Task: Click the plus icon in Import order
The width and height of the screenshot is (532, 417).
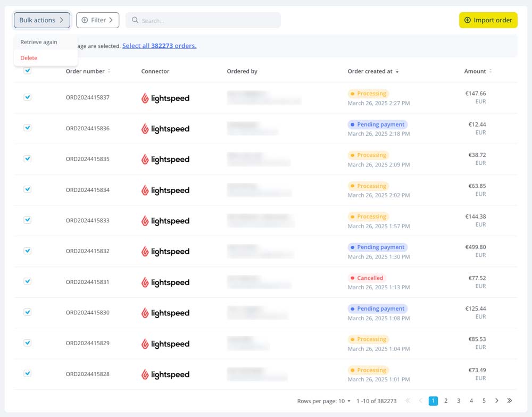Action: [x=468, y=20]
